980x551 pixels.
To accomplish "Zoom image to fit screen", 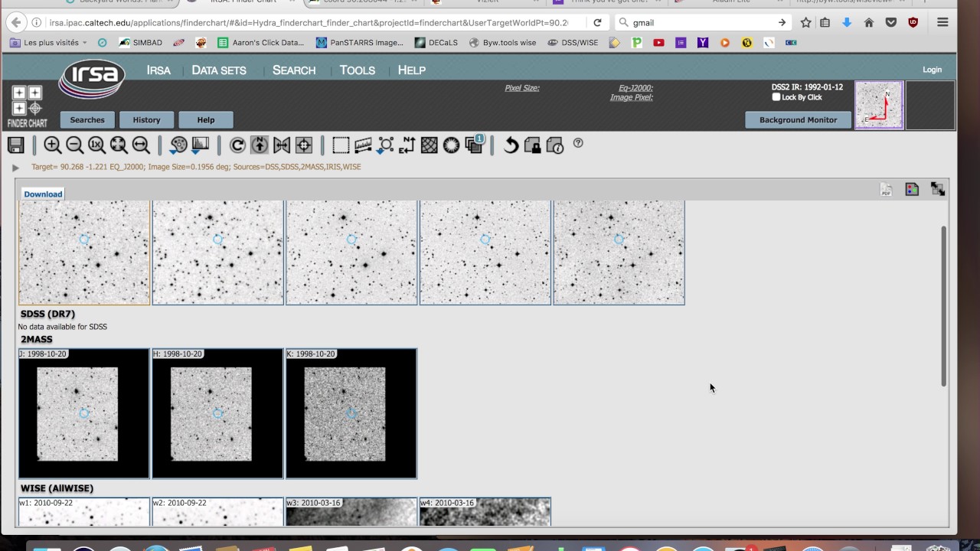I will pyautogui.click(x=119, y=145).
